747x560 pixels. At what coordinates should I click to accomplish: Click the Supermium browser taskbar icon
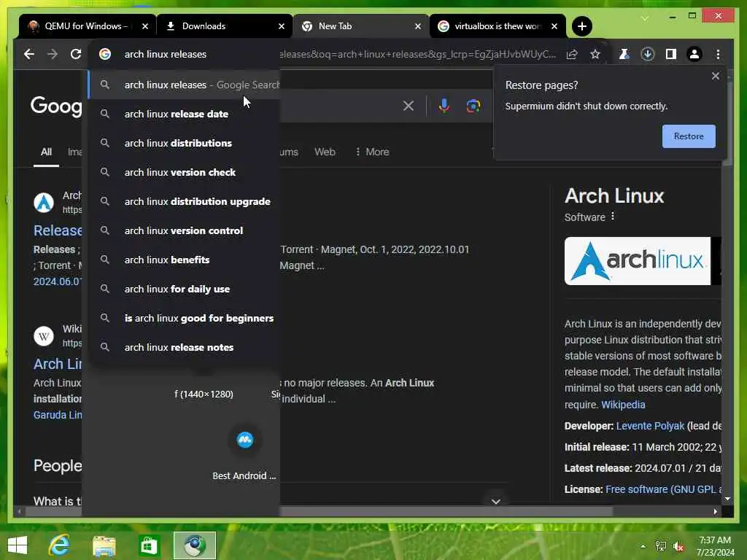[194, 545]
